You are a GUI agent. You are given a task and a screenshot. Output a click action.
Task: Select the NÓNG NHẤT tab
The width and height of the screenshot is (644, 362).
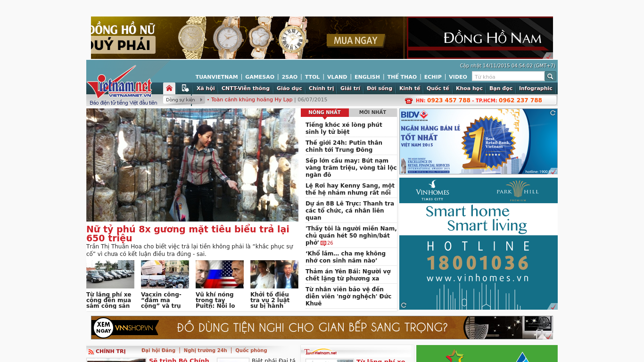coord(324,112)
